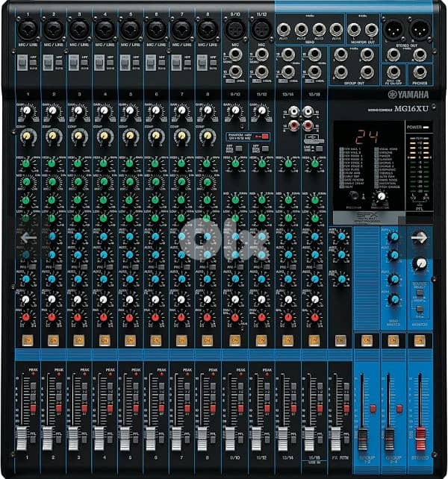Select channel 8 MIC/LINE input jack
The width and height of the screenshot is (448, 479).
207,30
